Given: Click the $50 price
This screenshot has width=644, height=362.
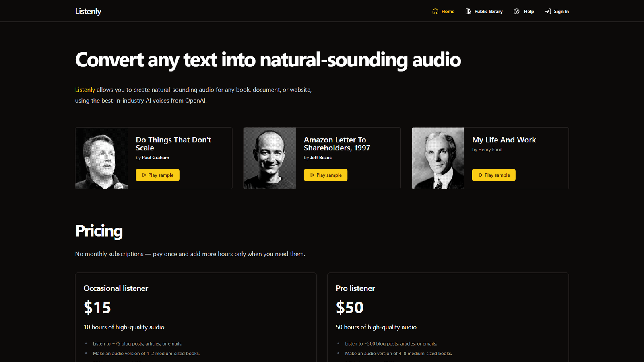Looking at the screenshot, I should [349, 308].
